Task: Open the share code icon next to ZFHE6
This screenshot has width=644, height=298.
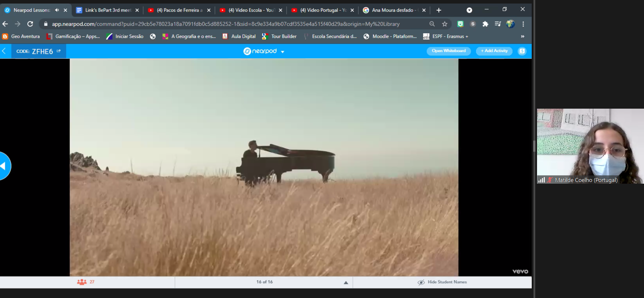Action: [58, 51]
